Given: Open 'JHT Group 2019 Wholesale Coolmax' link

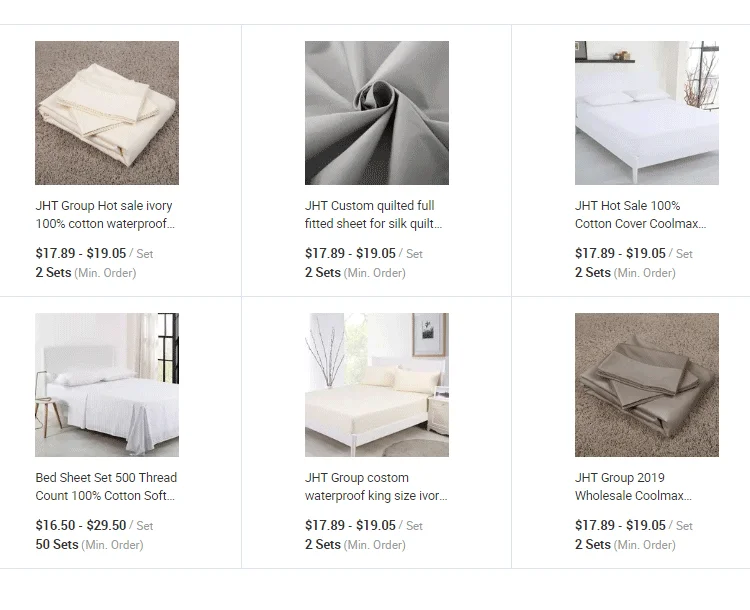Looking at the screenshot, I should point(633,487).
